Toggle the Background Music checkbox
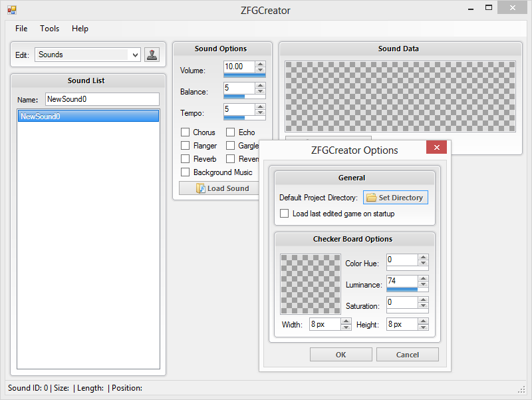Image resolution: width=532 pixels, height=400 pixels. [x=186, y=172]
